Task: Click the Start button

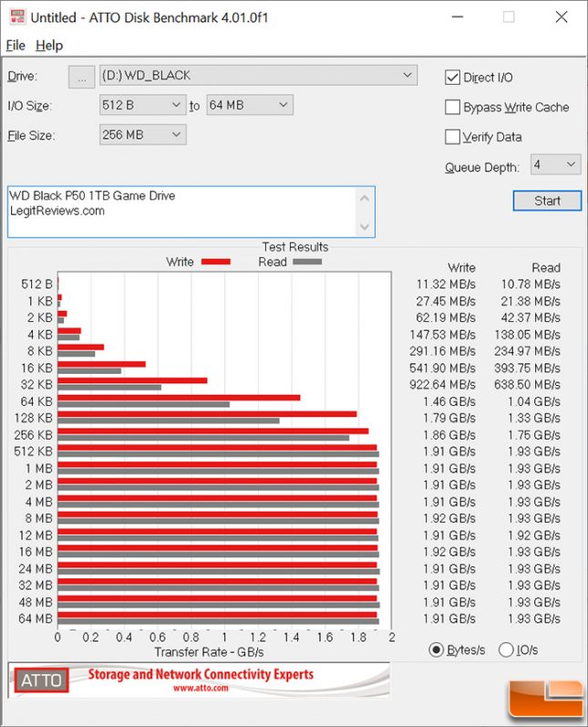Action: (547, 201)
